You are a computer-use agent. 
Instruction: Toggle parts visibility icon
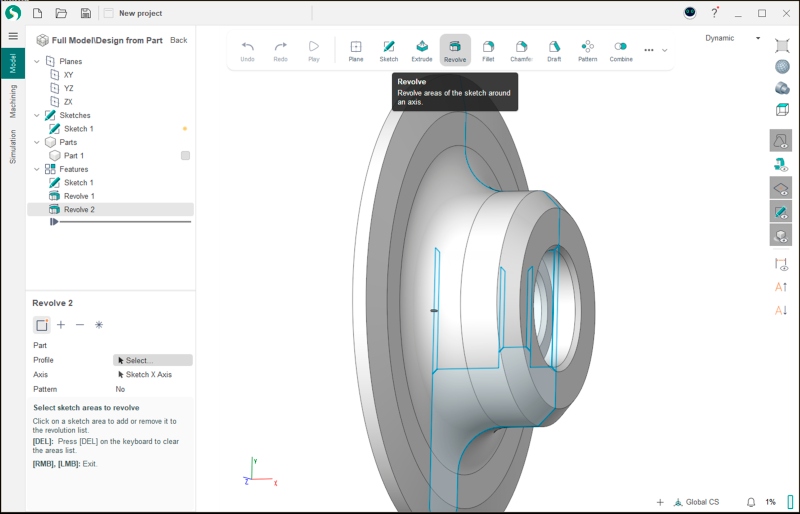click(x=781, y=235)
